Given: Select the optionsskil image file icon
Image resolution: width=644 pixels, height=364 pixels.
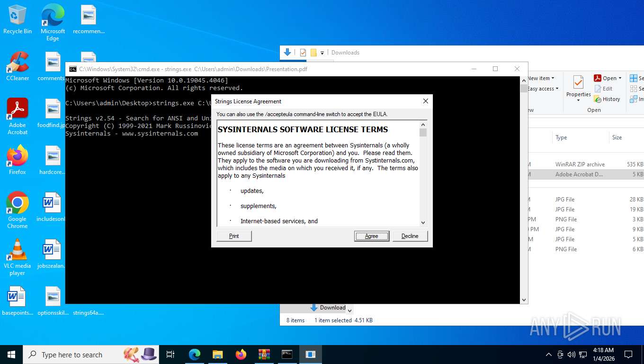Looking at the screenshot, I should tap(53, 300).
